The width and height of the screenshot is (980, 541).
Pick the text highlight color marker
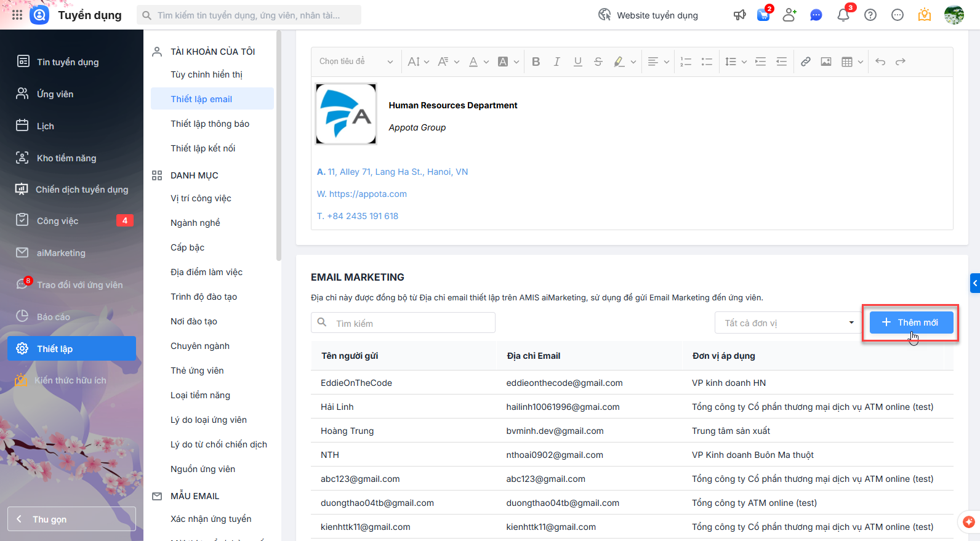pyautogui.click(x=619, y=62)
